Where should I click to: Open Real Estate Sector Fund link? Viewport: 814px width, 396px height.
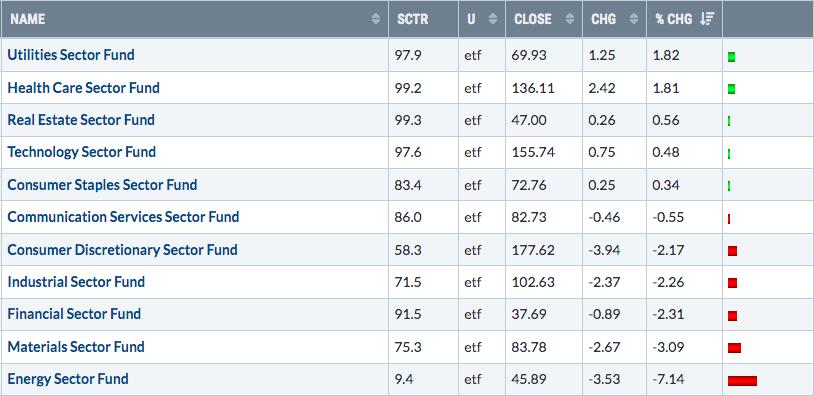[x=81, y=119]
